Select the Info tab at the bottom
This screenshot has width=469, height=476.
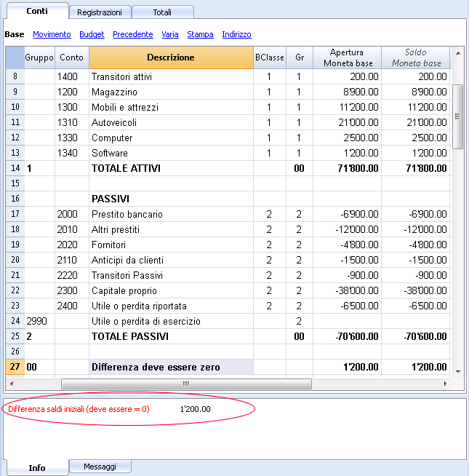pyautogui.click(x=37, y=468)
